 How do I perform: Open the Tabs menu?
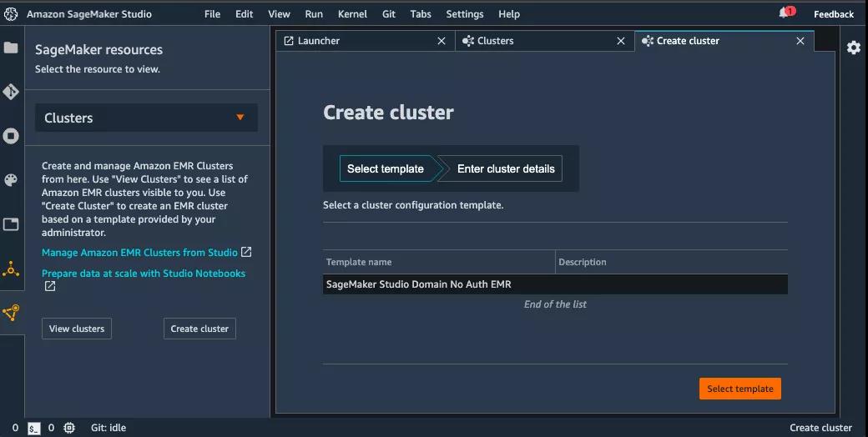(x=421, y=14)
